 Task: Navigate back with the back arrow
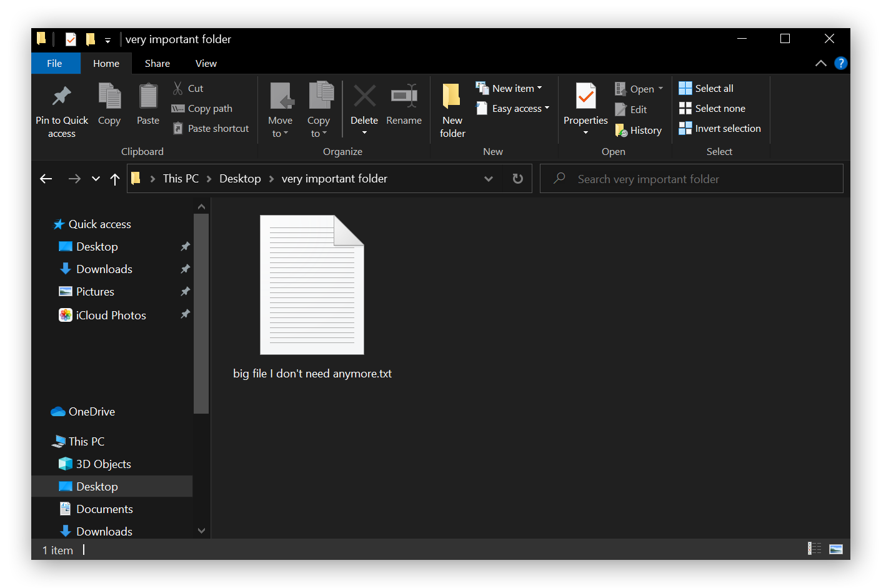click(x=46, y=178)
